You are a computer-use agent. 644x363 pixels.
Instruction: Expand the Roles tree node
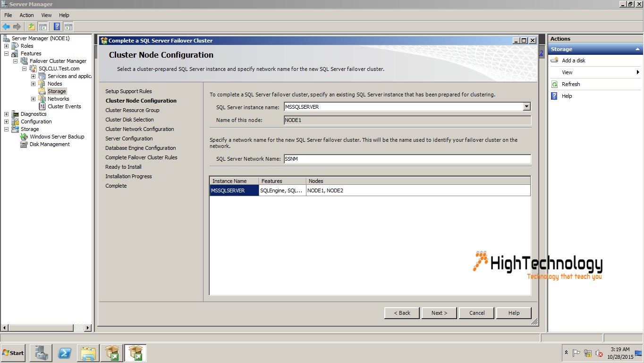pyautogui.click(x=6, y=46)
